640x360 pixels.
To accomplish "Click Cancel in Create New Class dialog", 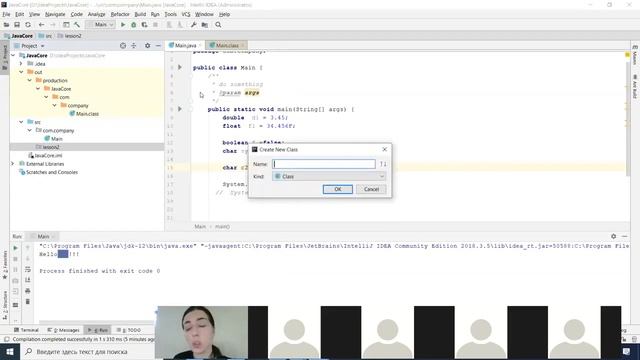I will (371, 189).
